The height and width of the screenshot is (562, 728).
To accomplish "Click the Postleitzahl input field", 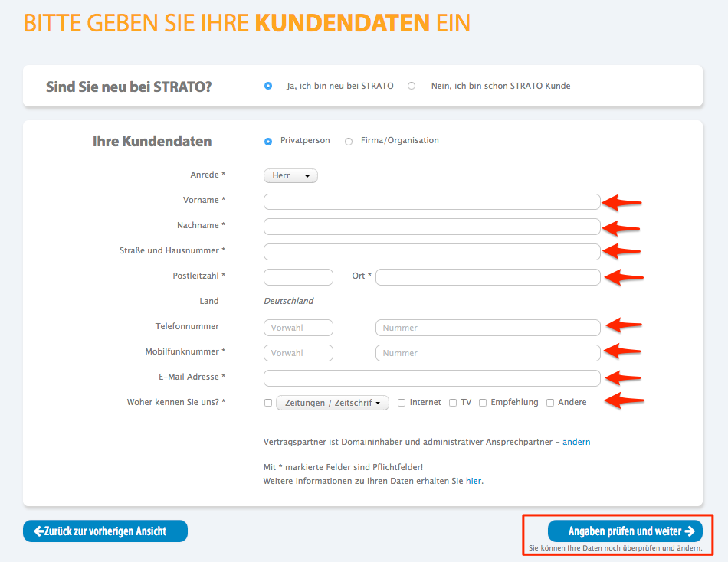I will tap(298, 277).
